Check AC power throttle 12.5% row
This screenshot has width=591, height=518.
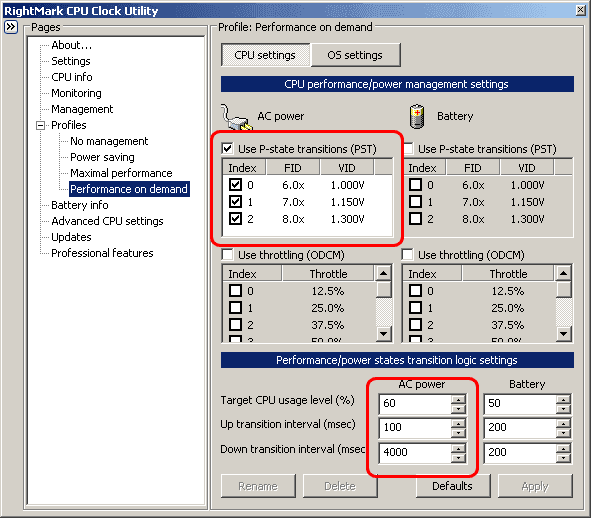(236, 291)
